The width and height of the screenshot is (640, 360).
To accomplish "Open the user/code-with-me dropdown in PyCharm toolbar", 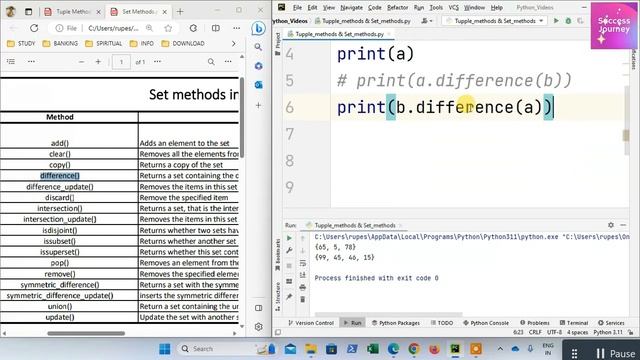I will 427,20.
